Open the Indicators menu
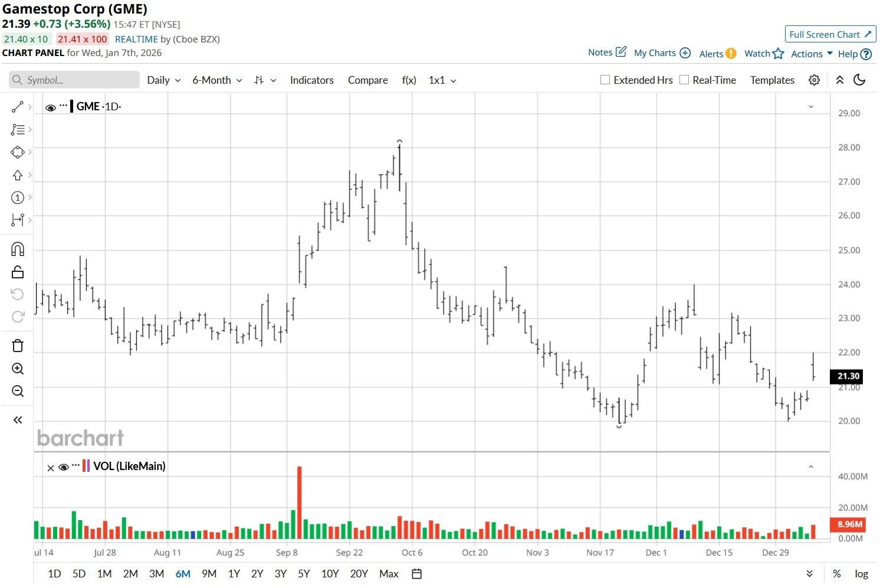The height and width of the screenshot is (588, 880). pyautogui.click(x=311, y=80)
